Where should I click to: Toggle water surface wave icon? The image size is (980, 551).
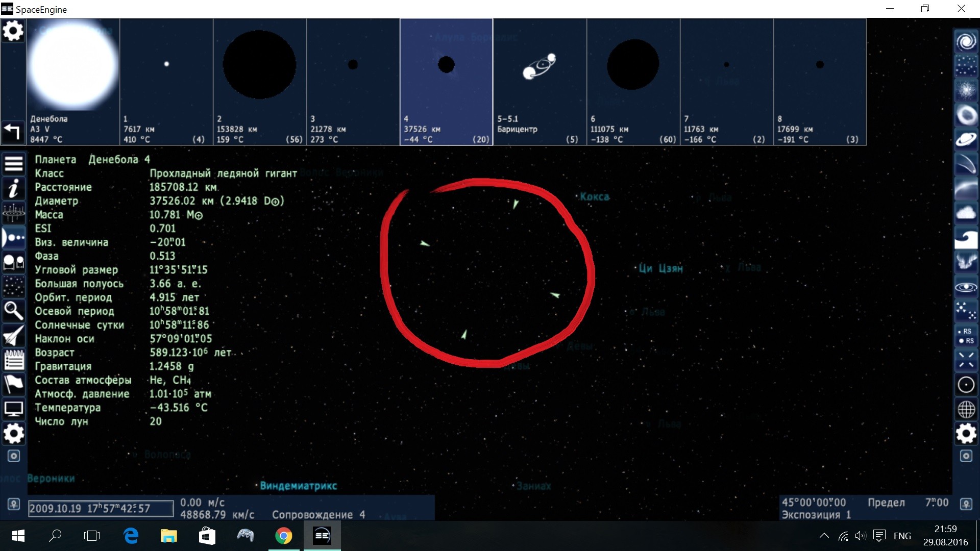pyautogui.click(x=966, y=238)
